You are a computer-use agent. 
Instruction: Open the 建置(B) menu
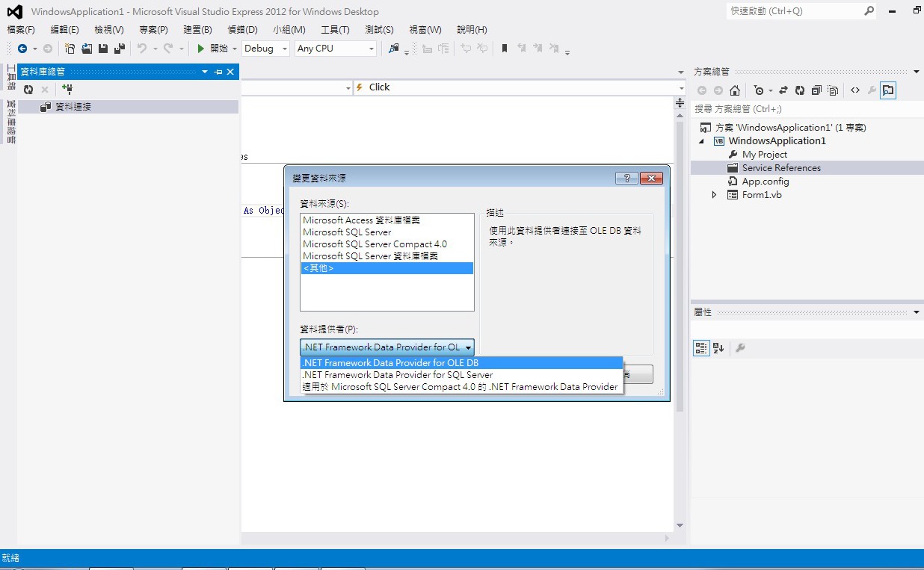(197, 30)
